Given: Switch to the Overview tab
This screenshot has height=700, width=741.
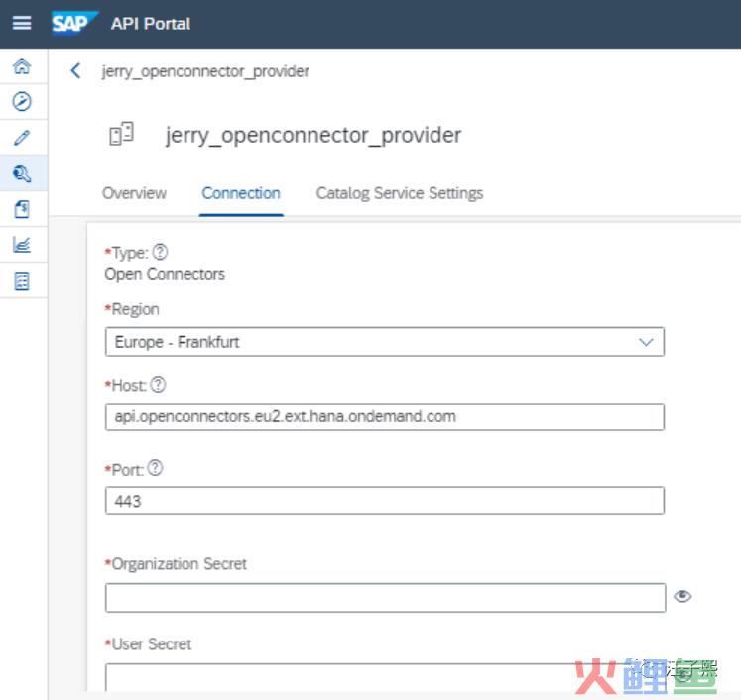Looking at the screenshot, I should [134, 193].
